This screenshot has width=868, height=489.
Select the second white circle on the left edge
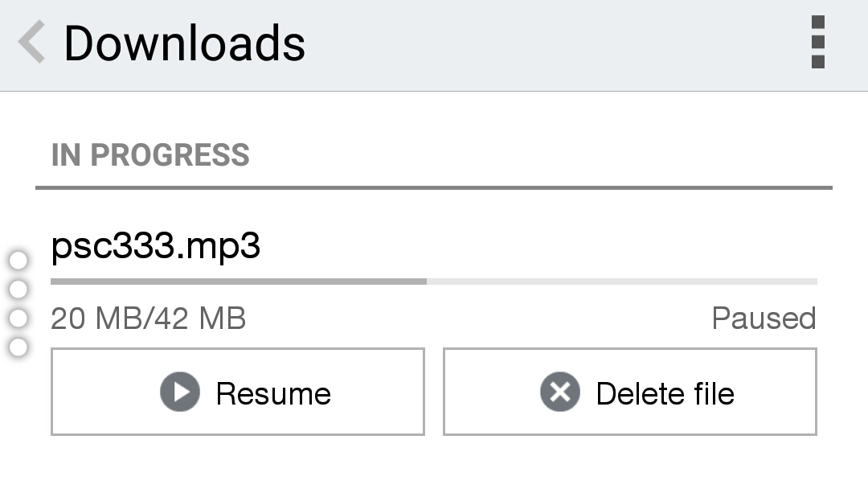(x=18, y=289)
